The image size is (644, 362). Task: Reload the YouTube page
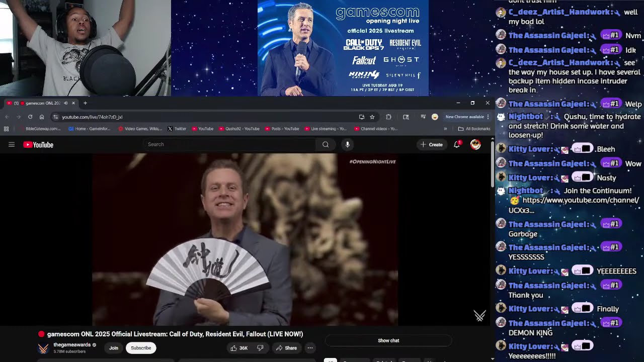click(30, 117)
